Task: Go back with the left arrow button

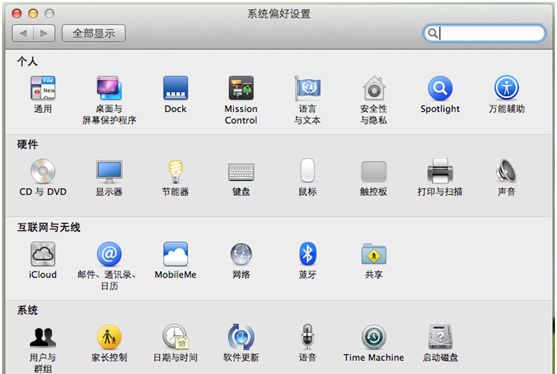Action: (23, 33)
